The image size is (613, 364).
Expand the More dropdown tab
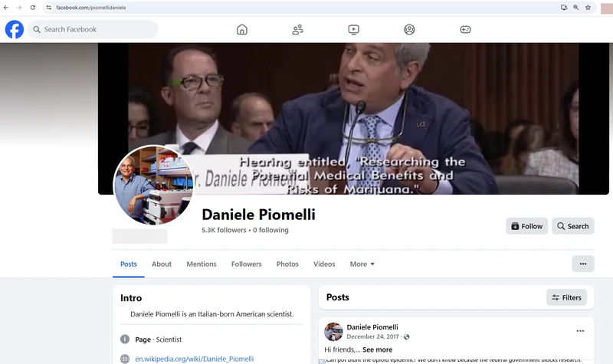pyautogui.click(x=362, y=264)
